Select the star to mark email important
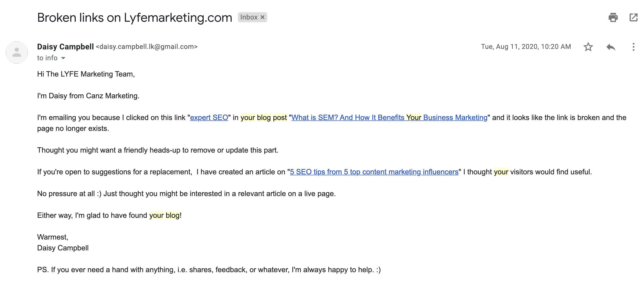 point(589,47)
